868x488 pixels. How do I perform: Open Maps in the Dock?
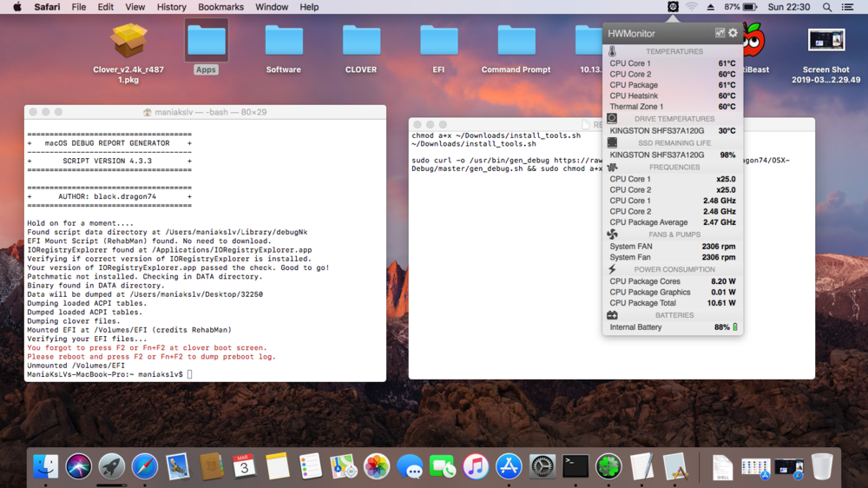pos(343,466)
